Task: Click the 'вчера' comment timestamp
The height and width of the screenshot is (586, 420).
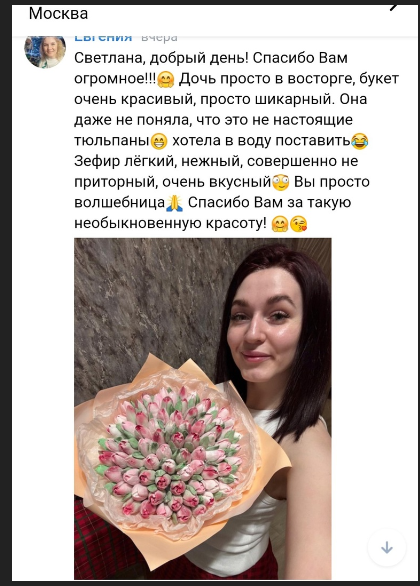Action: pyautogui.click(x=160, y=38)
